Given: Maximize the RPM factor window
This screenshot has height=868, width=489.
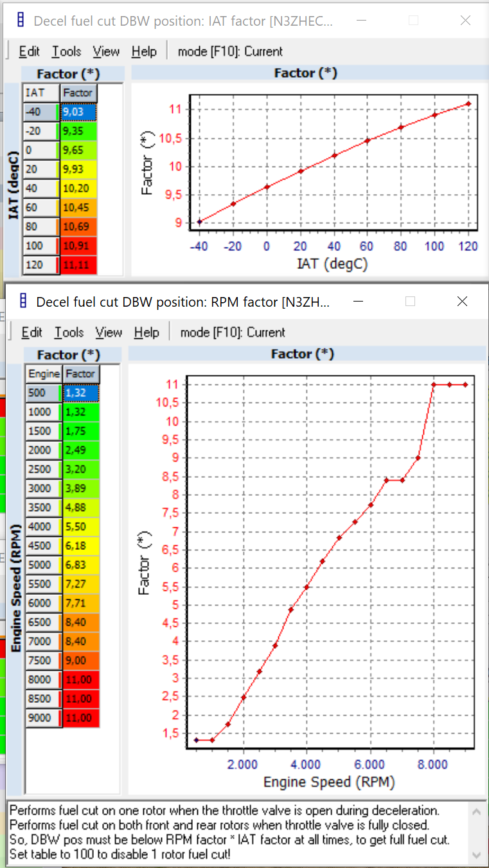Looking at the screenshot, I should (x=411, y=302).
